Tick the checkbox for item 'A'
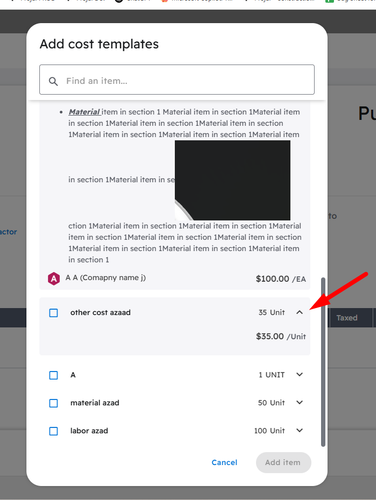Image resolution: width=376 pixels, height=500 pixels. coord(53,375)
